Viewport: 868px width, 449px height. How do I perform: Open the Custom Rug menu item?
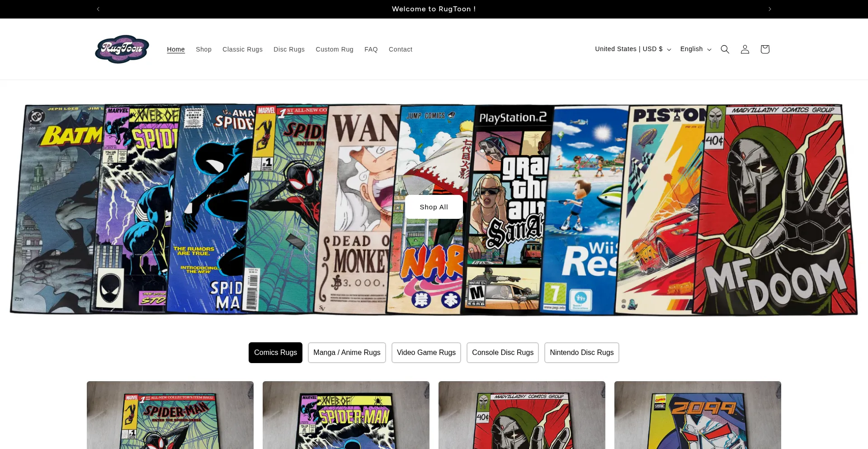[x=335, y=49]
